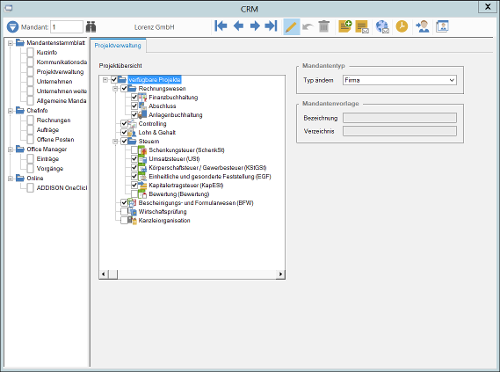
Task: Open Offene Posten under ChefInfo
Action: point(55,139)
